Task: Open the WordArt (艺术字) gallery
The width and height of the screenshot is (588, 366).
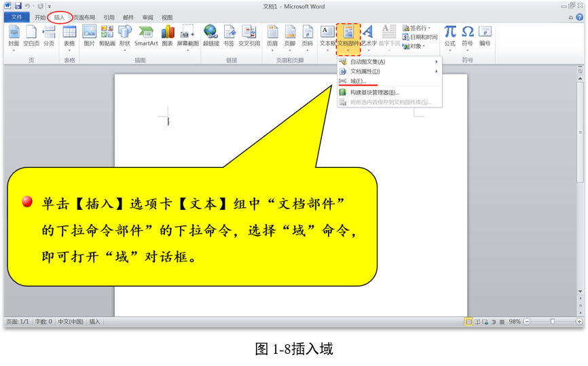Action: coord(369,37)
